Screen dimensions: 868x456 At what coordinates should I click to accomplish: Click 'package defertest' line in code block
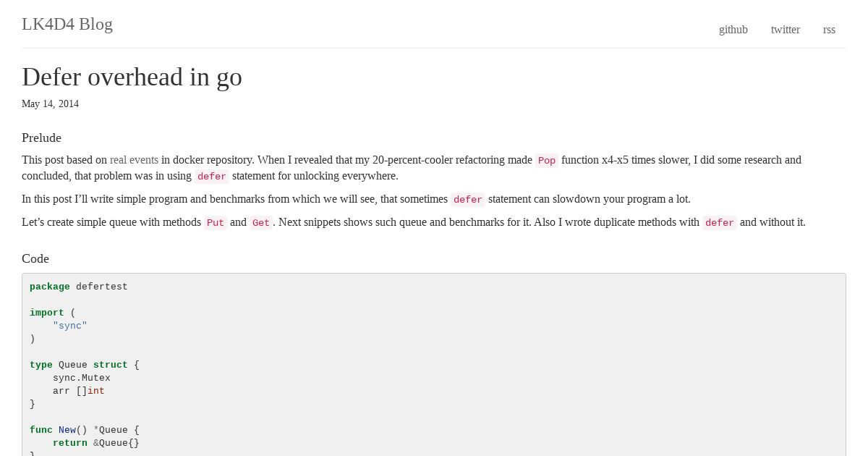(x=79, y=287)
